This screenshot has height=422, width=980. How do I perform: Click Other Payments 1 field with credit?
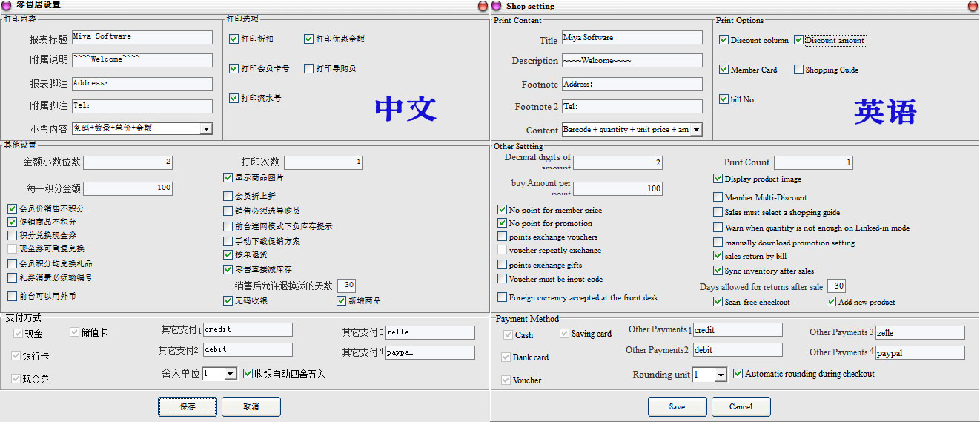pos(738,329)
